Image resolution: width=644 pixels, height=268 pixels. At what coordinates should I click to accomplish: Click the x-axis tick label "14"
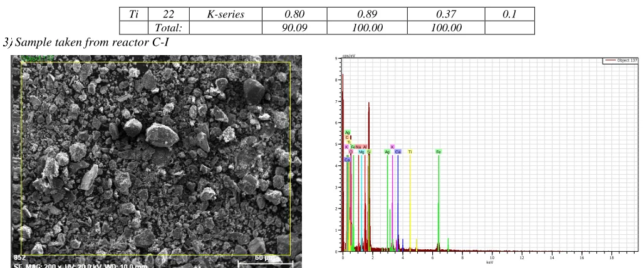[x=552, y=257]
